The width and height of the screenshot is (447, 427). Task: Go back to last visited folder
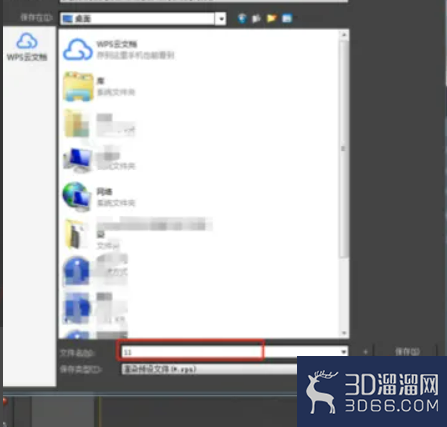[242, 18]
